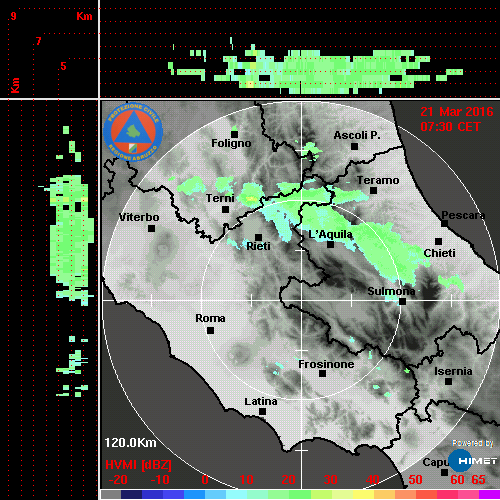Click the Pescara city label
The image size is (500, 500).
pyautogui.click(x=463, y=215)
